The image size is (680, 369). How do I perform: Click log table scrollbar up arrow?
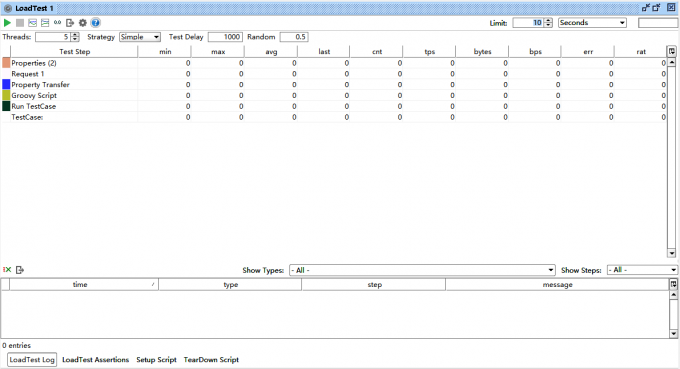[x=673, y=295]
